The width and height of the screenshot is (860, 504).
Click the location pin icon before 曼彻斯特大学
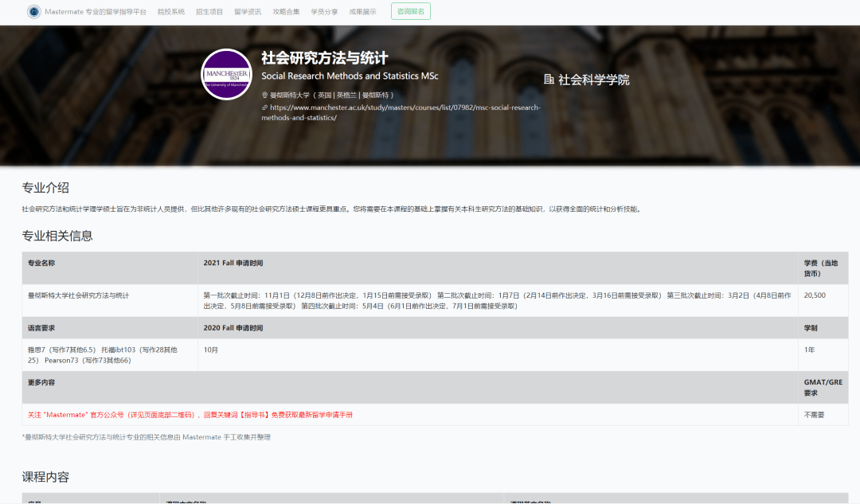(x=265, y=96)
